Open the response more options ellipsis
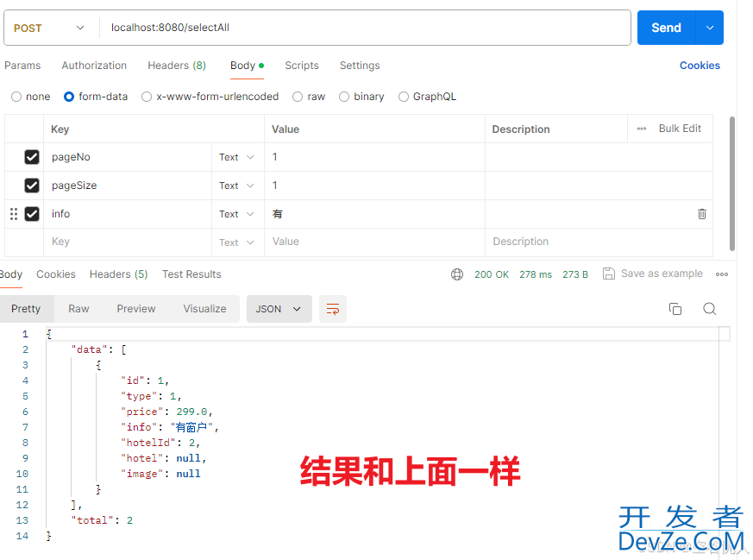This screenshot has height=560, width=753. pyautogui.click(x=722, y=274)
